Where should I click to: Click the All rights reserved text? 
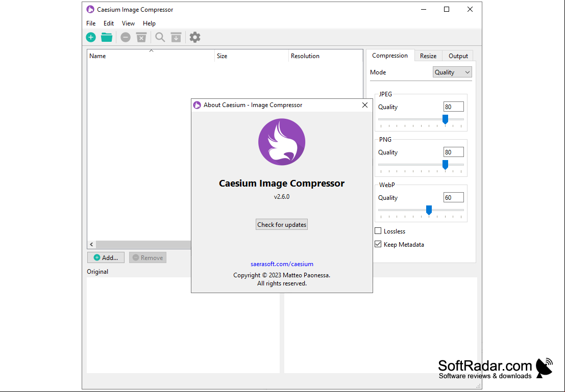[282, 283]
